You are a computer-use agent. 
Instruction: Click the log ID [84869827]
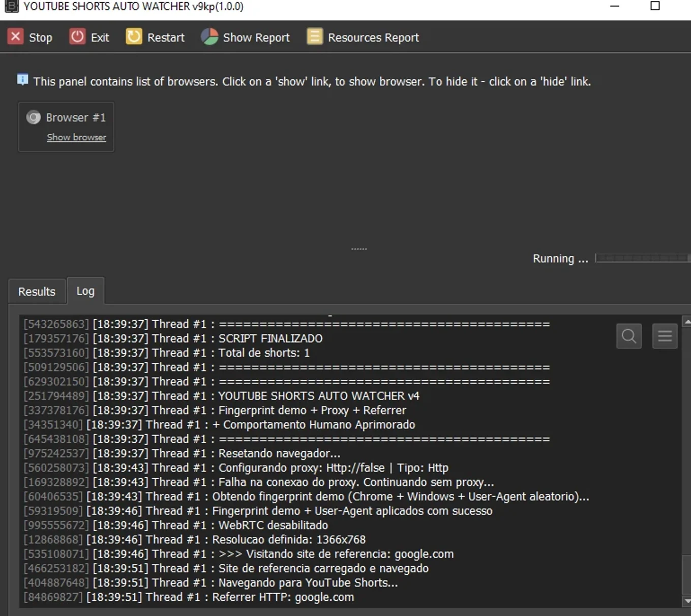pos(53,597)
